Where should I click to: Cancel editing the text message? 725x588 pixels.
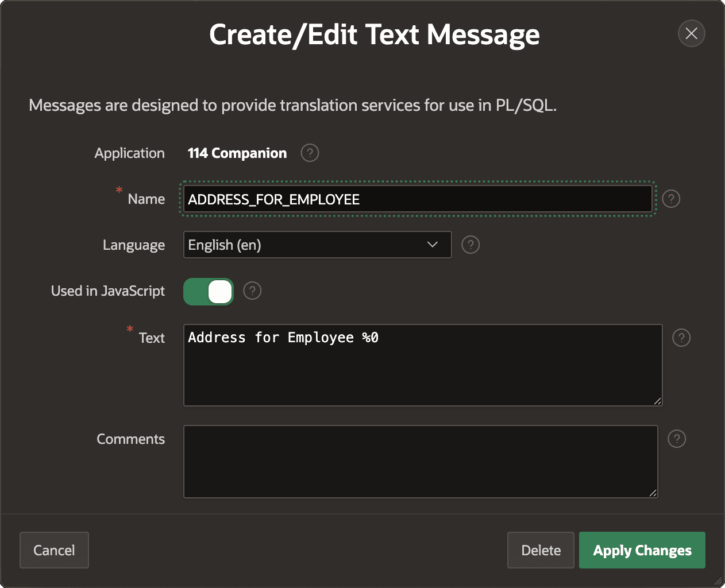[x=54, y=550]
